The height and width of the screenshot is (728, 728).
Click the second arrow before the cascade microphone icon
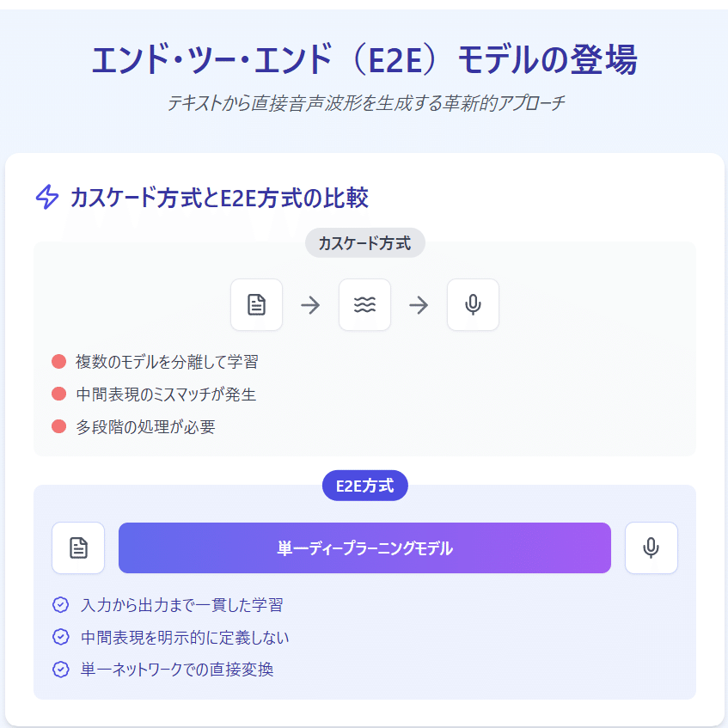point(419,305)
